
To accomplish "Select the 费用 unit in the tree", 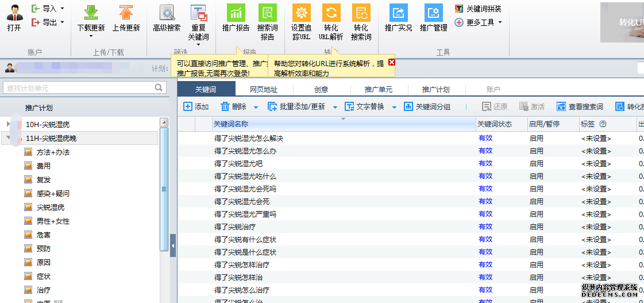I will click(44, 166).
